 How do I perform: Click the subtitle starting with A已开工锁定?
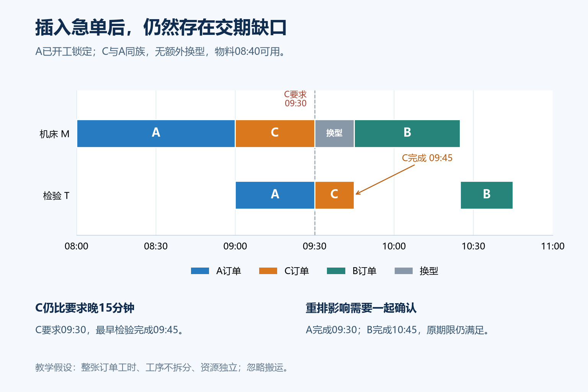coord(161,51)
